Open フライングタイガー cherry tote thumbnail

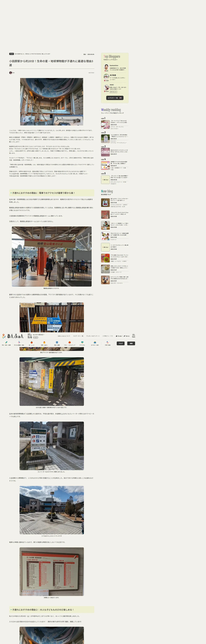point(105,203)
